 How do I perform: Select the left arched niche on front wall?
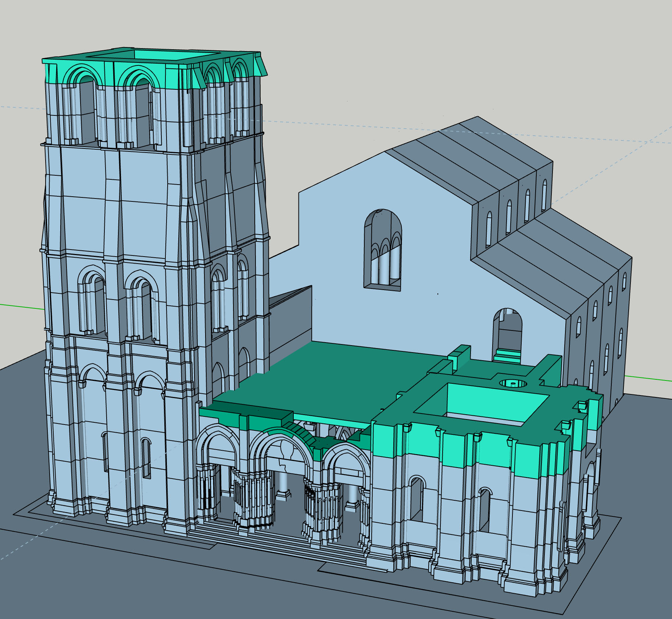417,498
